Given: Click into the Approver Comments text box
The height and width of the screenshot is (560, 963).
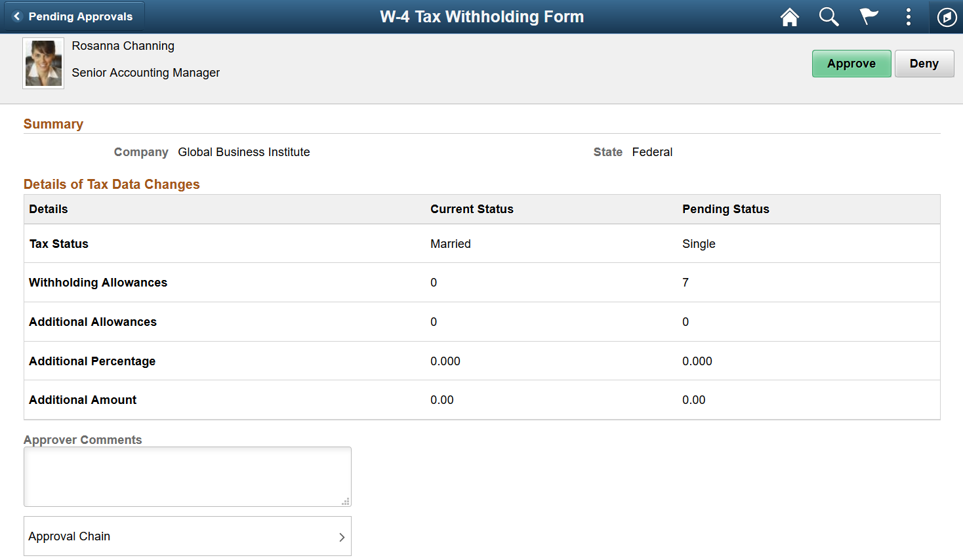Looking at the screenshot, I should [188, 477].
